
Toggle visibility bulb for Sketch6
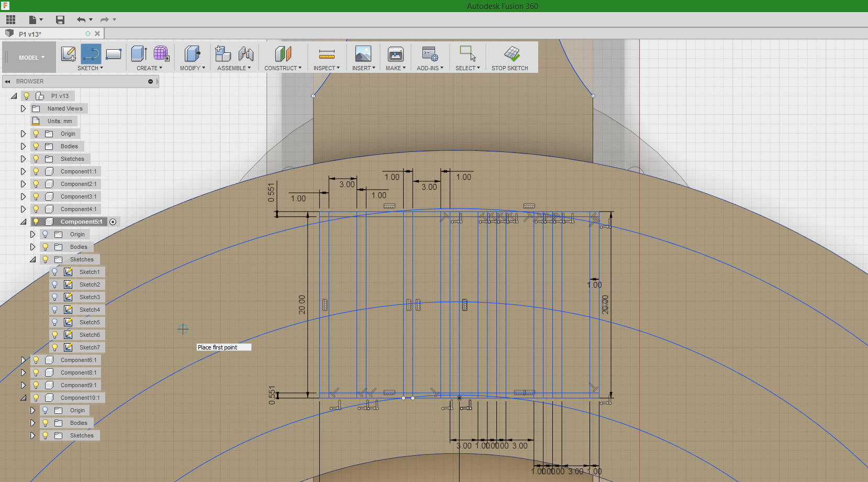tap(54, 335)
